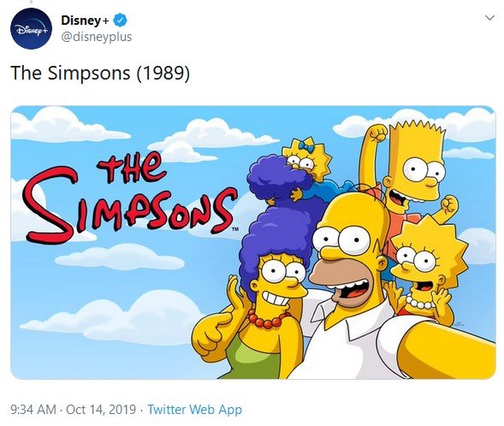Click Marge's red bead necklace

tap(268, 319)
